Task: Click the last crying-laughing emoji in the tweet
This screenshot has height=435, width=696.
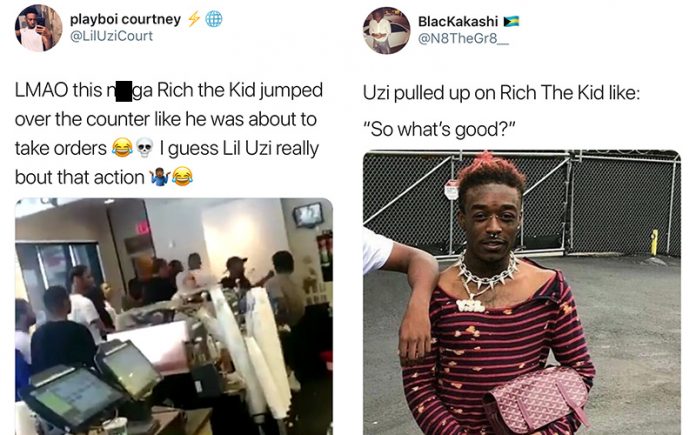Action: (x=182, y=177)
